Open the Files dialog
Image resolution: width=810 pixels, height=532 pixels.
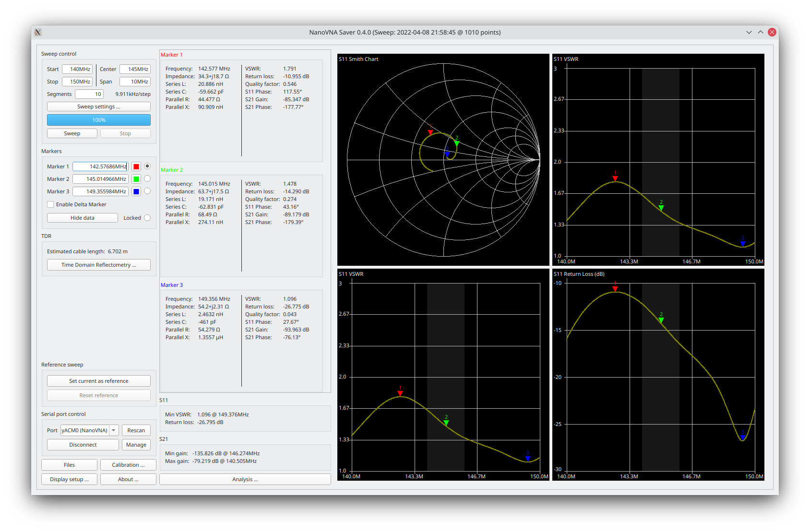(x=69, y=465)
